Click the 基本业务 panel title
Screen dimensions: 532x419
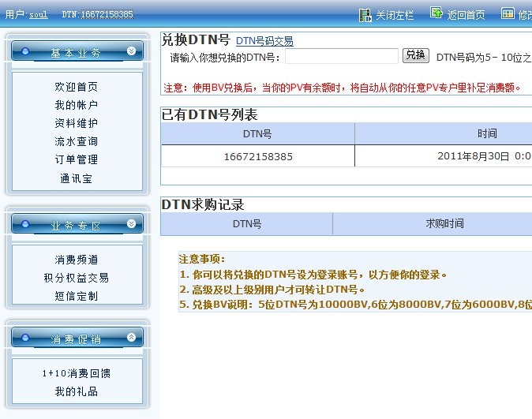pos(76,53)
